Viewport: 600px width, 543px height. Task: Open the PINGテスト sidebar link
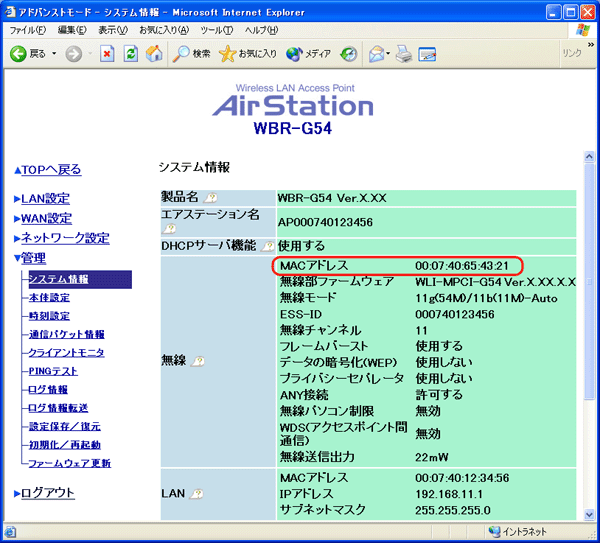pyautogui.click(x=53, y=371)
